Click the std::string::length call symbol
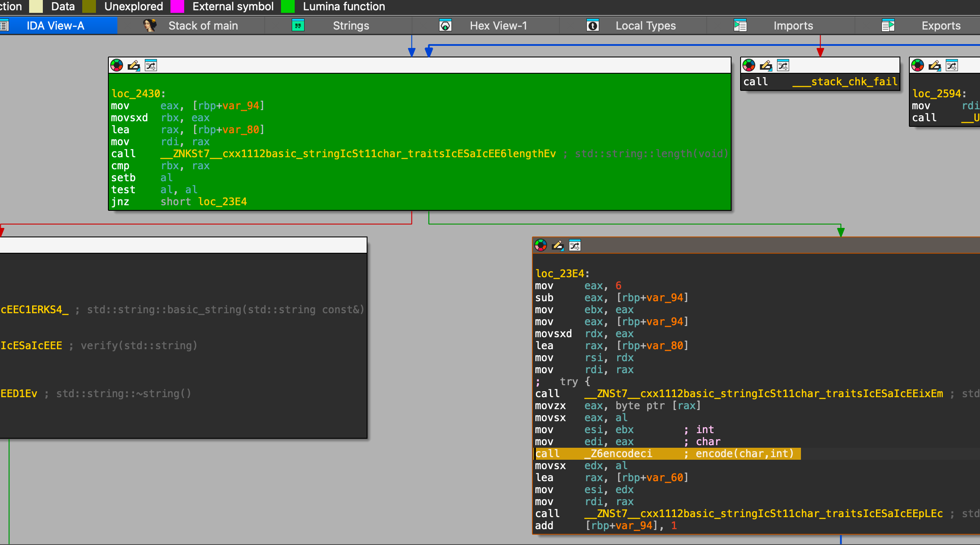This screenshot has height=545, width=980. click(358, 154)
